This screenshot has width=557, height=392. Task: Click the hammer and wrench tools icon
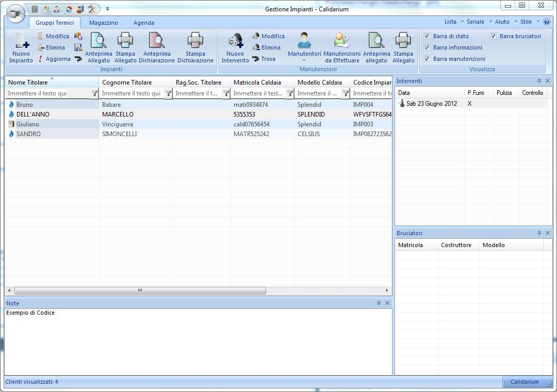pyautogui.click(x=92, y=9)
